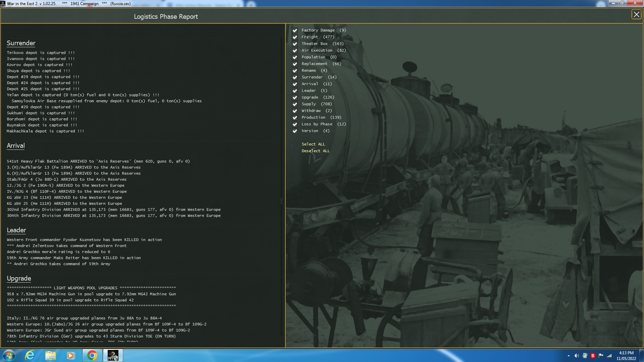This screenshot has width=644, height=362.
Task: Click the volume speaker tray icon
Action: coord(576,356)
